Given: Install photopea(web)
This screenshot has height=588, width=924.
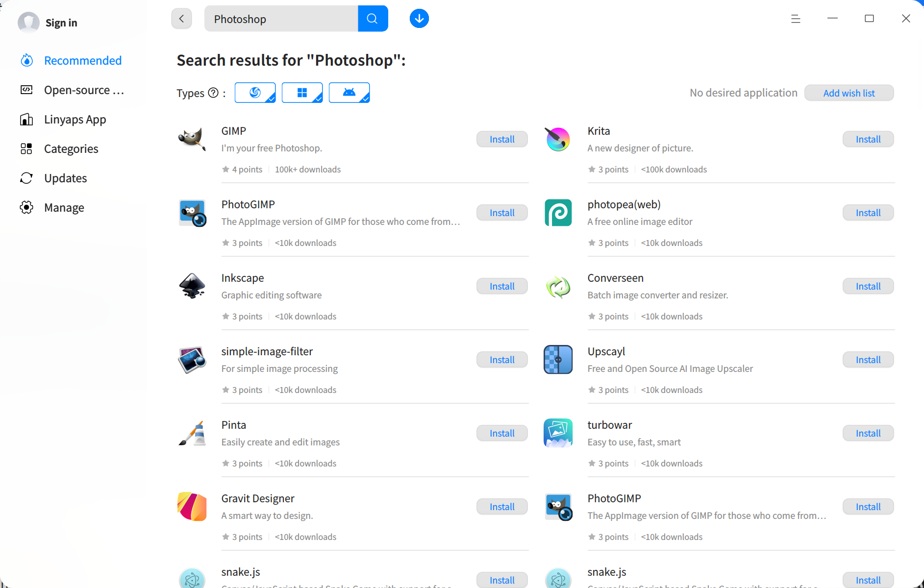Looking at the screenshot, I should coord(868,213).
